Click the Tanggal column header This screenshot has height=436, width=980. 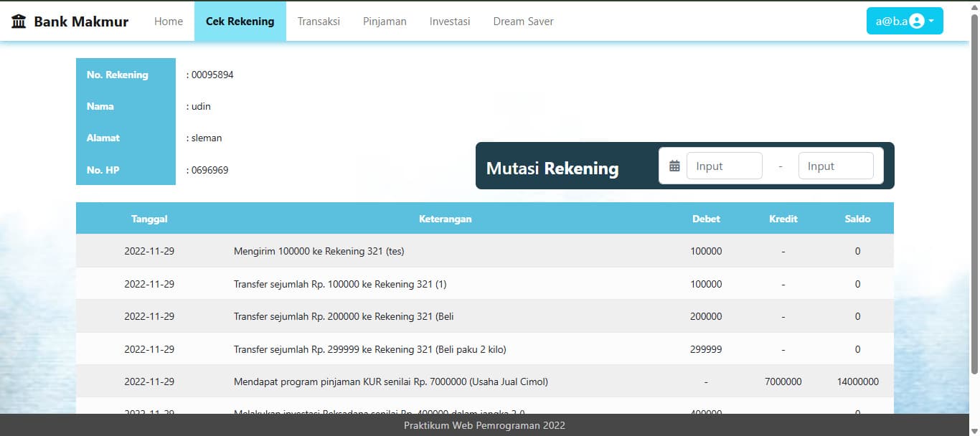[149, 219]
